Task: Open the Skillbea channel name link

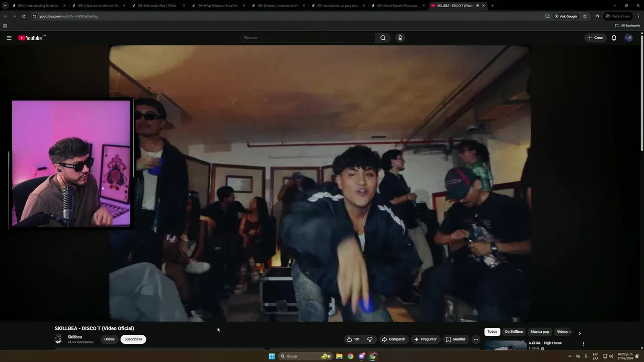Action: 75,337
